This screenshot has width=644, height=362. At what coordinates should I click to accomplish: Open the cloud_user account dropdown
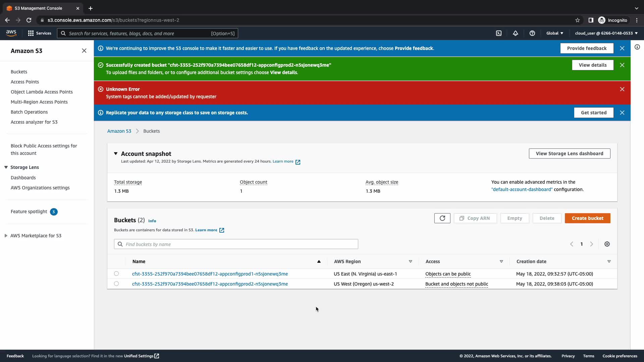(x=606, y=33)
